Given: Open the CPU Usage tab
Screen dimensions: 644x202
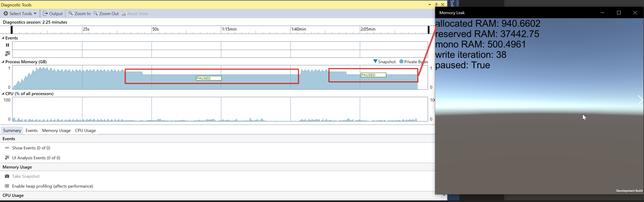Looking at the screenshot, I should [85, 130].
